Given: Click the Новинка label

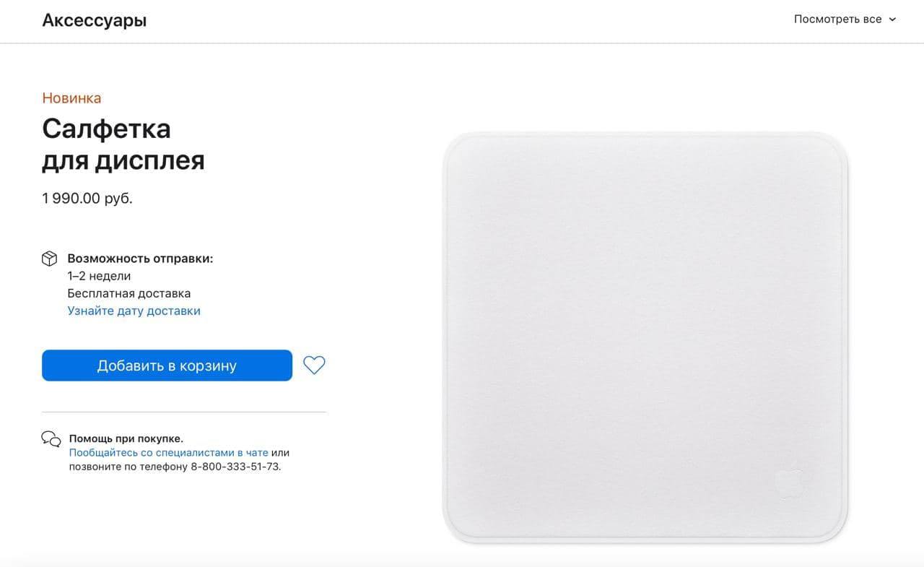Looking at the screenshot, I should 71,98.
